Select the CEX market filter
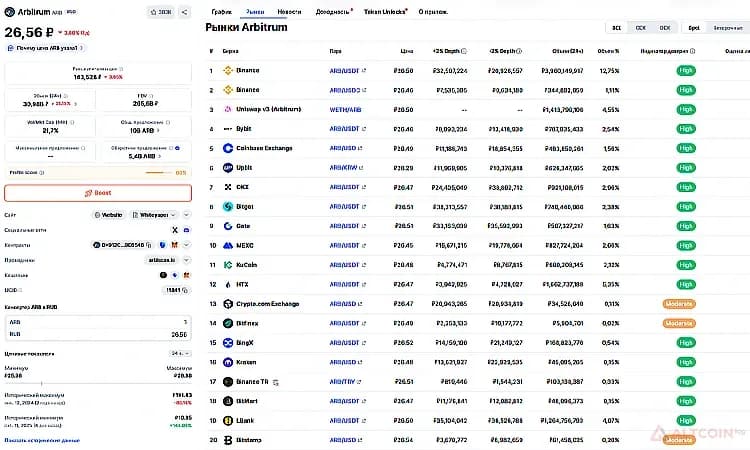 click(640, 28)
